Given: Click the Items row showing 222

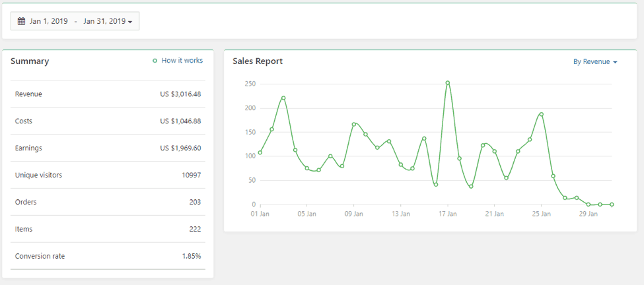Looking at the screenshot, I should pyautogui.click(x=108, y=229).
